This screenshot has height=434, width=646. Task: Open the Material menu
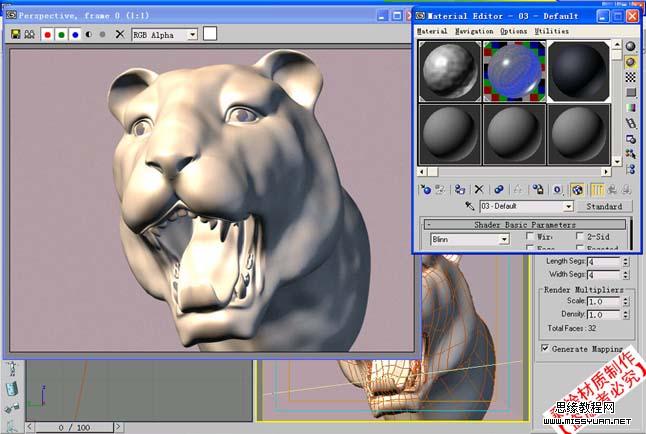pos(432,31)
